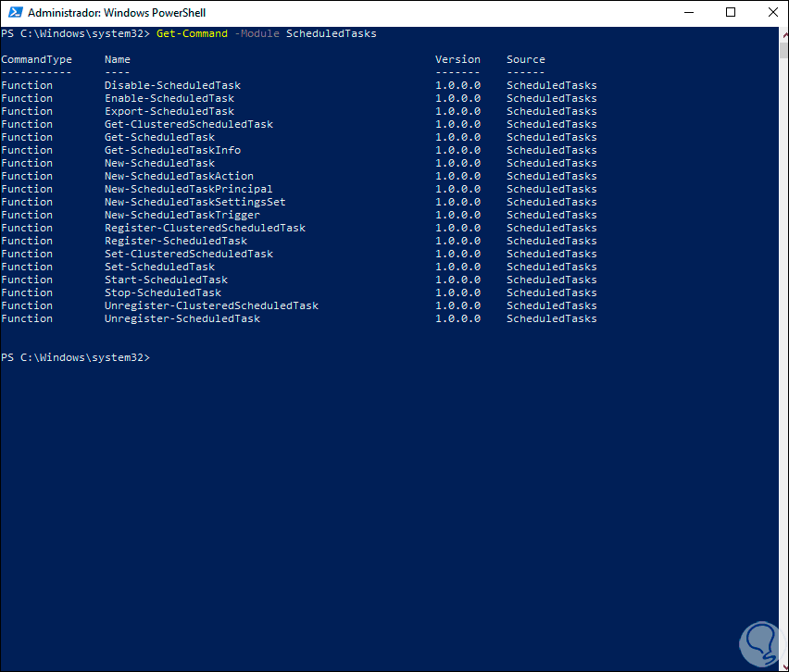This screenshot has height=672, width=789.
Task: Maximize the PowerShell window
Action: tap(731, 12)
